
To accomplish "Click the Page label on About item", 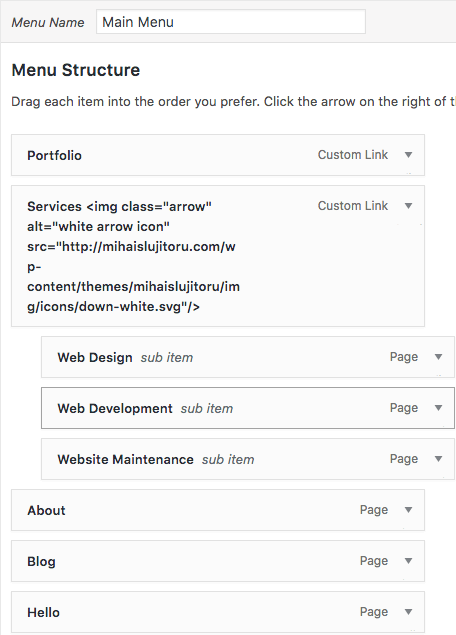I will 374,510.
